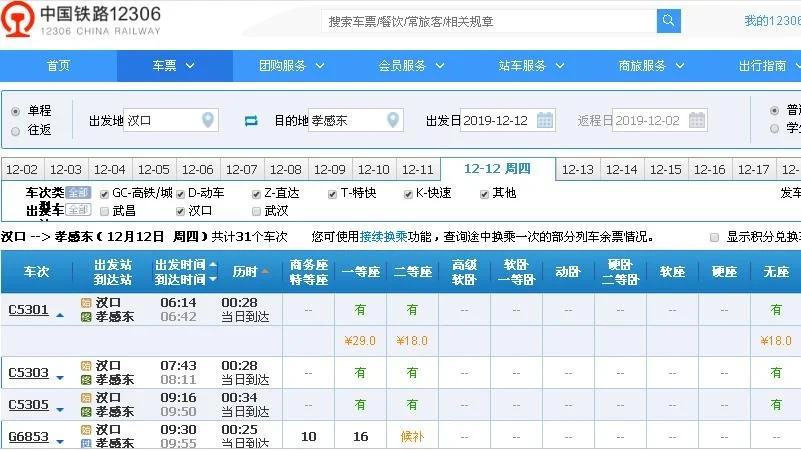
Task: Click the start station icon in G6853 row
Action: 86,430
